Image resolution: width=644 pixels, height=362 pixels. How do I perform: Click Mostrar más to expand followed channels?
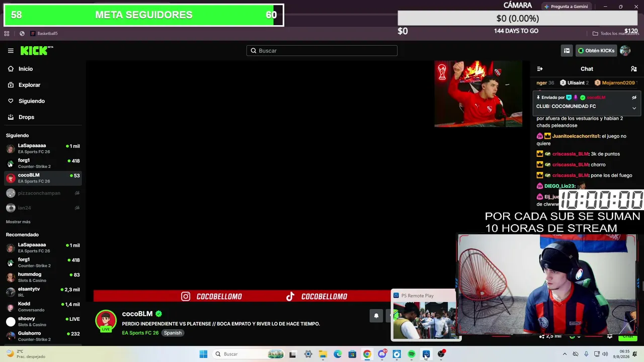click(18, 222)
